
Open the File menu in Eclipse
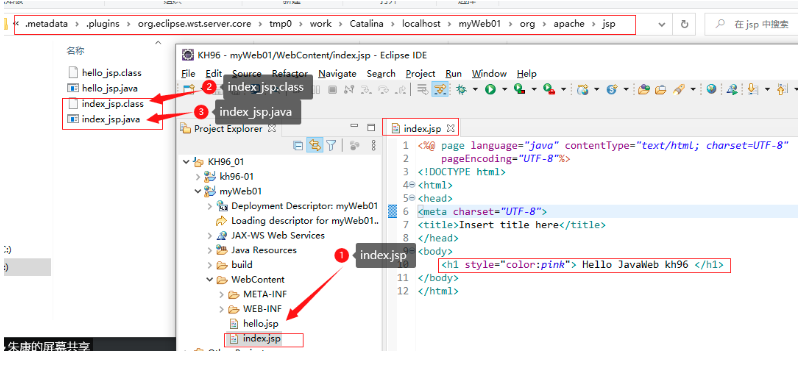(189, 74)
